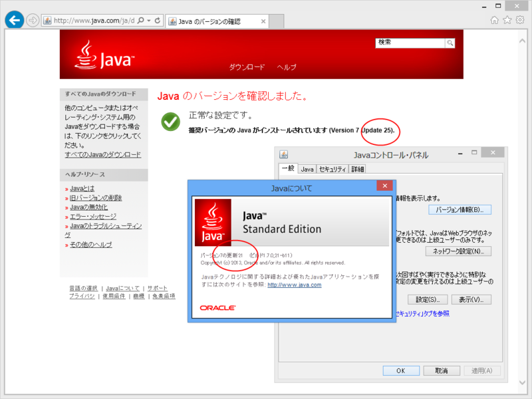
Task: Open the address bar dropdown arrow
Action: click(149, 21)
